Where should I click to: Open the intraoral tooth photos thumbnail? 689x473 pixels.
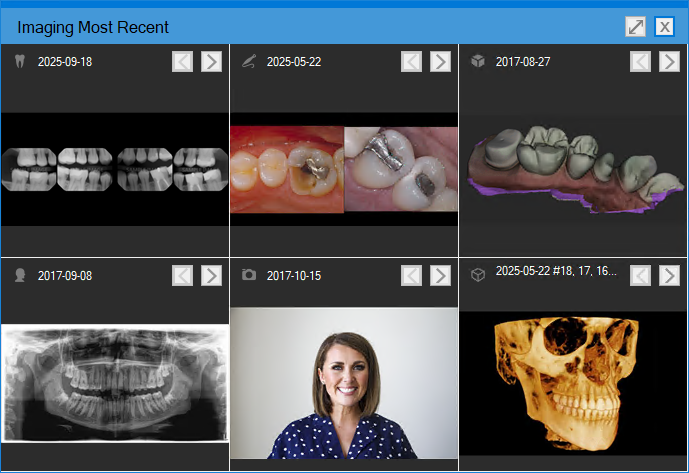[344, 169]
